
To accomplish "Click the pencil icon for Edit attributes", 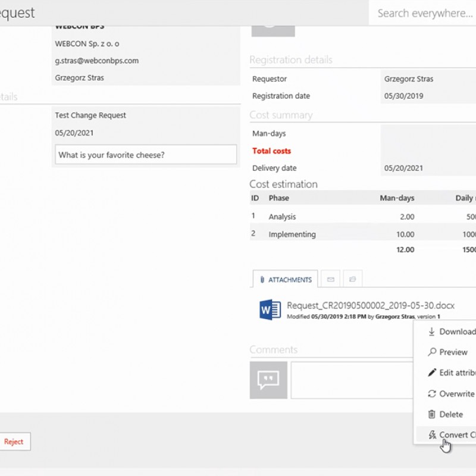I will click(432, 373).
